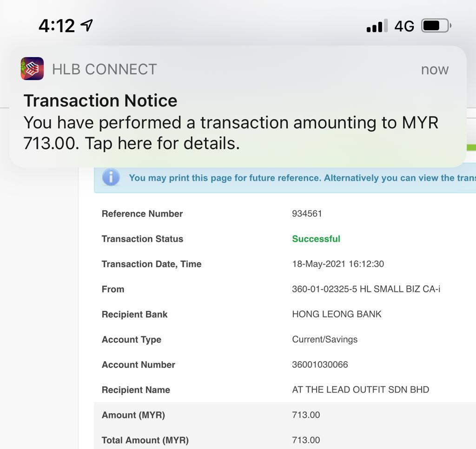The height and width of the screenshot is (449, 476).
Task: Tap the location arrow in status bar
Action: pyautogui.click(x=87, y=25)
